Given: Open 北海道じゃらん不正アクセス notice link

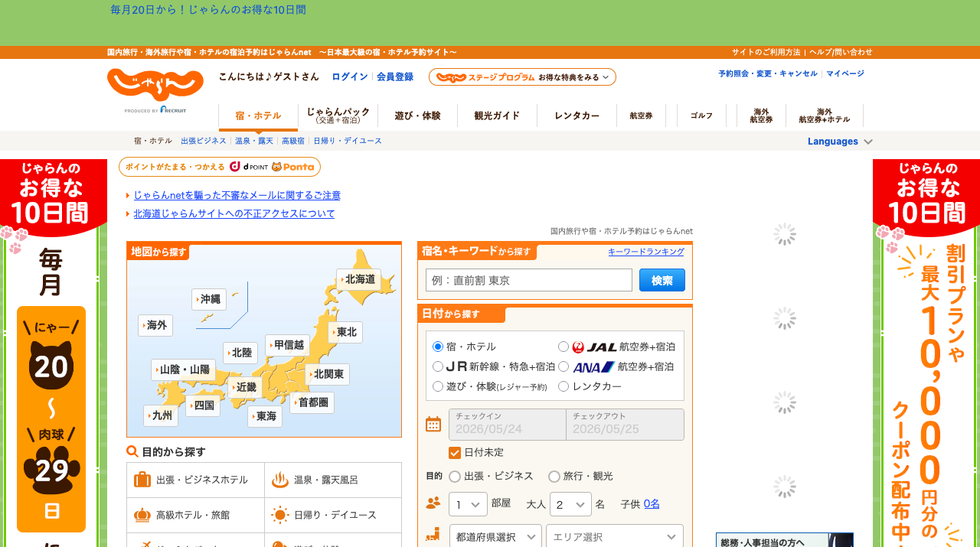Looking at the screenshot, I should pos(234,214).
